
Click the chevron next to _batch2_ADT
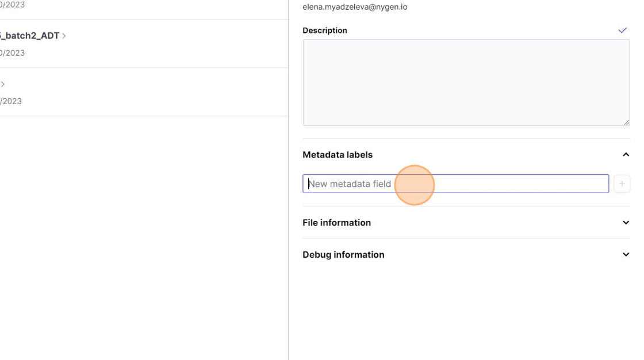pos(64,36)
